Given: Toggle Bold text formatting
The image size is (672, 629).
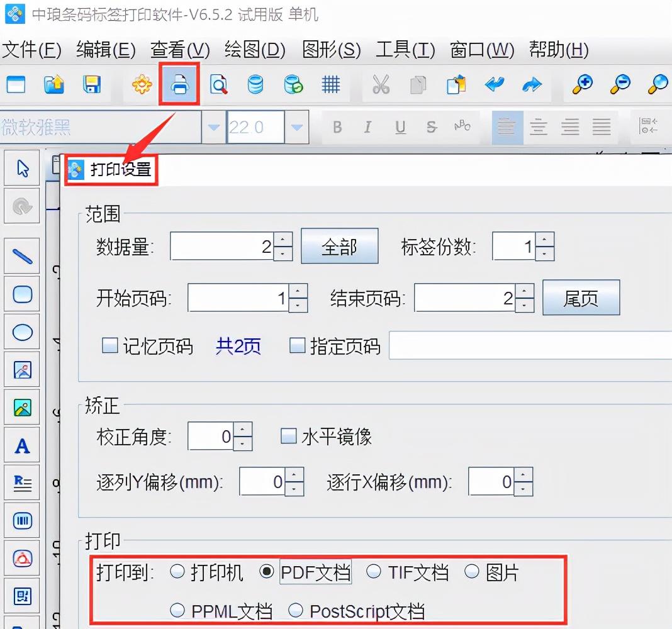Looking at the screenshot, I should pyautogui.click(x=337, y=127).
